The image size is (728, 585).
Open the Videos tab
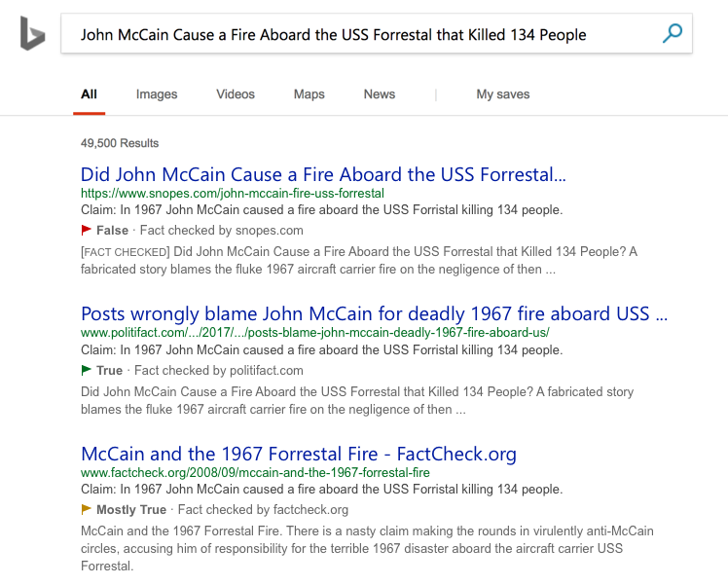[x=236, y=94]
